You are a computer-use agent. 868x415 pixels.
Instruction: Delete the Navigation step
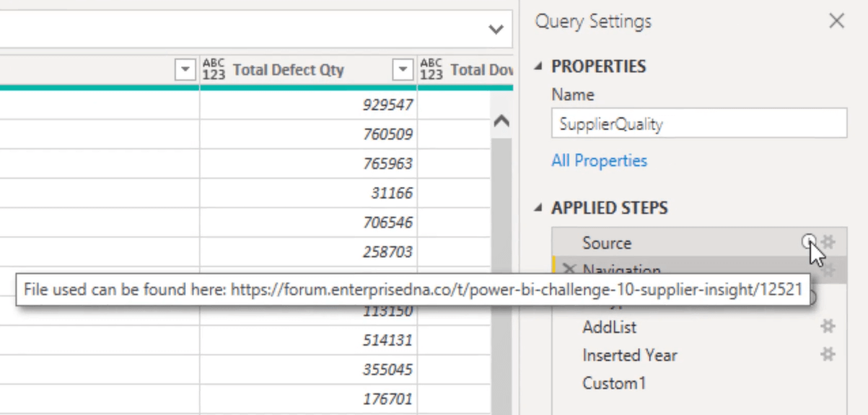pyautogui.click(x=569, y=270)
